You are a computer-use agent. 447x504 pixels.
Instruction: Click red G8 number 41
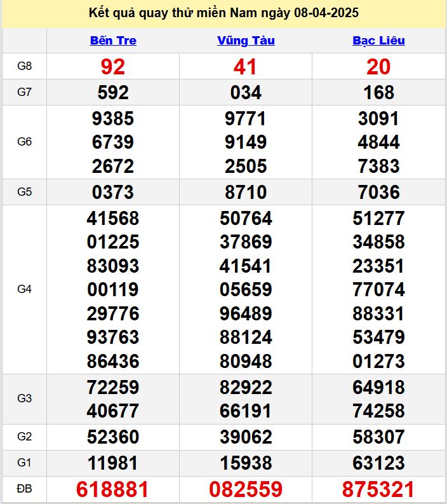(245, 67)
